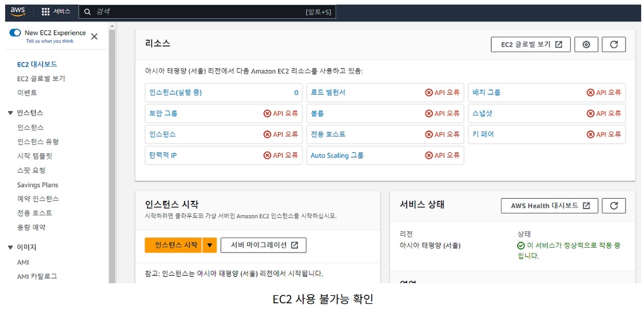Open the AWS Health 대시보드 button
The height and width of the screenshot is (309, 644).
pos(549,205)
